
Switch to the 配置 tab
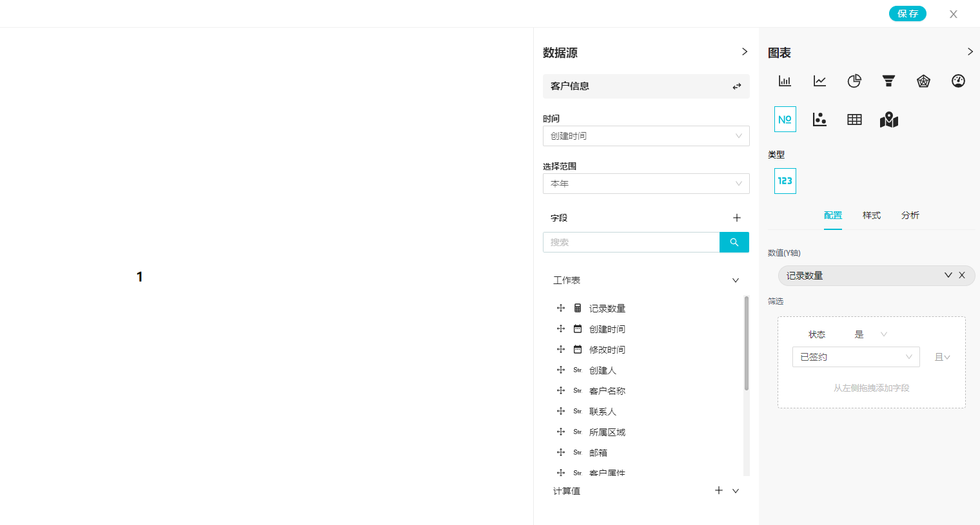[833, 215]
